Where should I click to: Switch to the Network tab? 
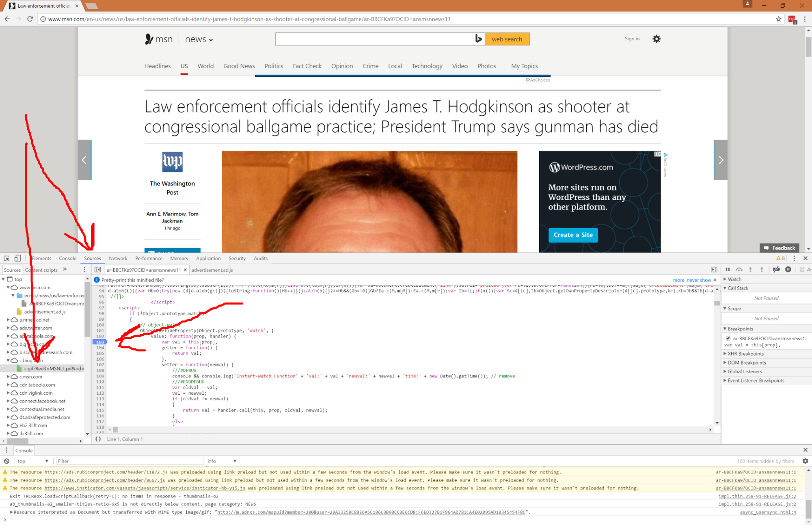tap(118, 258)
